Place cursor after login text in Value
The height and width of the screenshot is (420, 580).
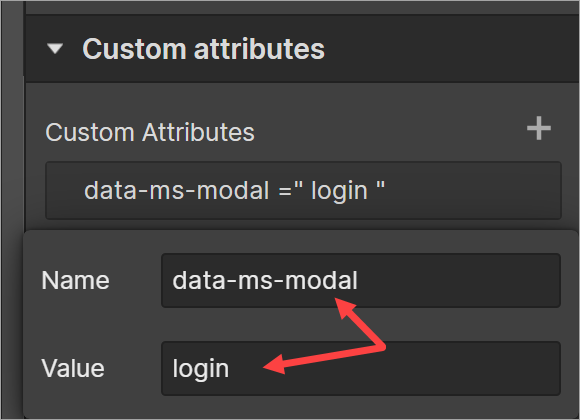tap(230, 369)
